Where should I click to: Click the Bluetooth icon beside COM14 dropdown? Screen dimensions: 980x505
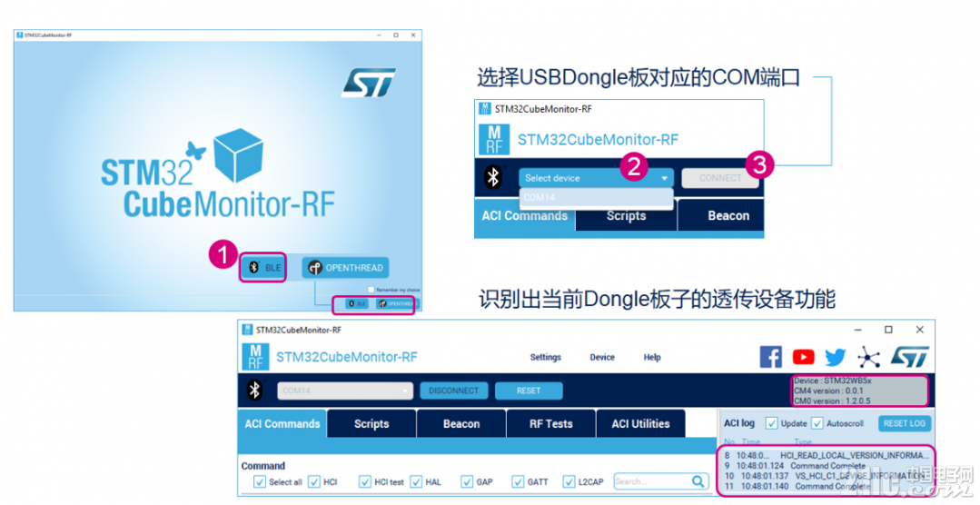254,391
